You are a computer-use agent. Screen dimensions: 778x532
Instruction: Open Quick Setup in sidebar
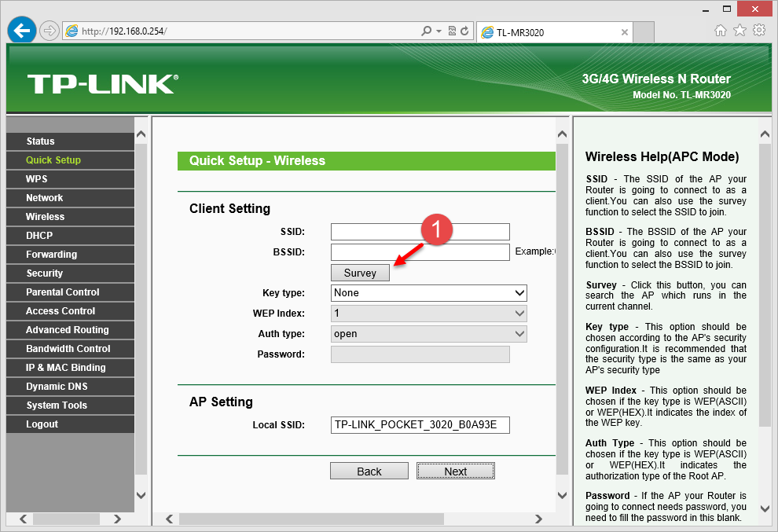[x=70, y=160]
